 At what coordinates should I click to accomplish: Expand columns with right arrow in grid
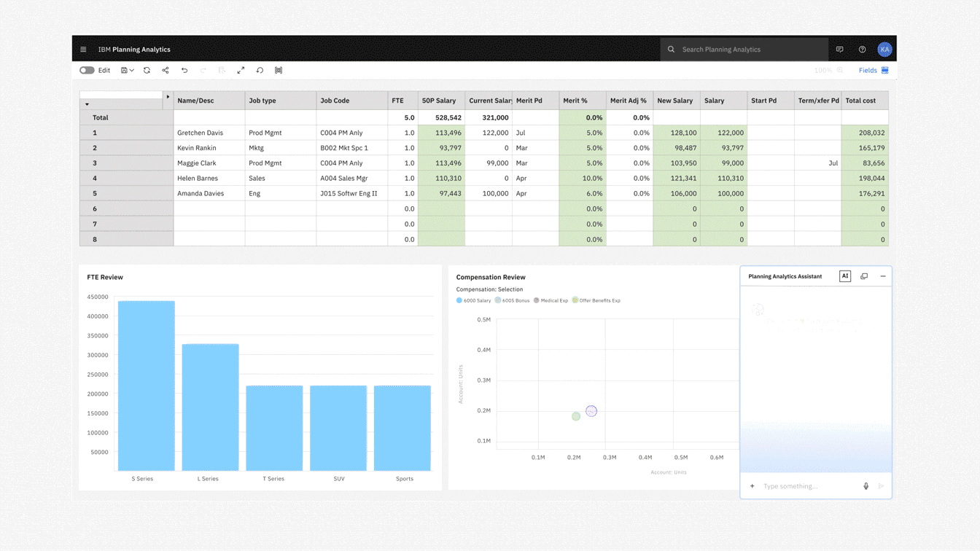(168, 96)
